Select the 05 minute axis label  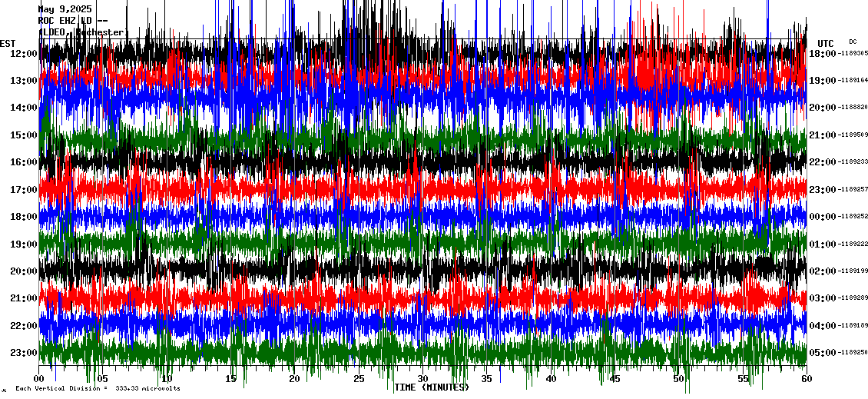coord(103,379)
